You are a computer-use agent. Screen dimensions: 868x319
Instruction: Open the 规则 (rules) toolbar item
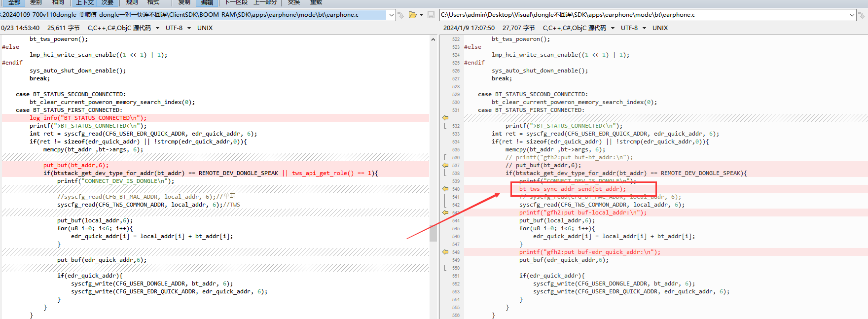tap(132, 2)
